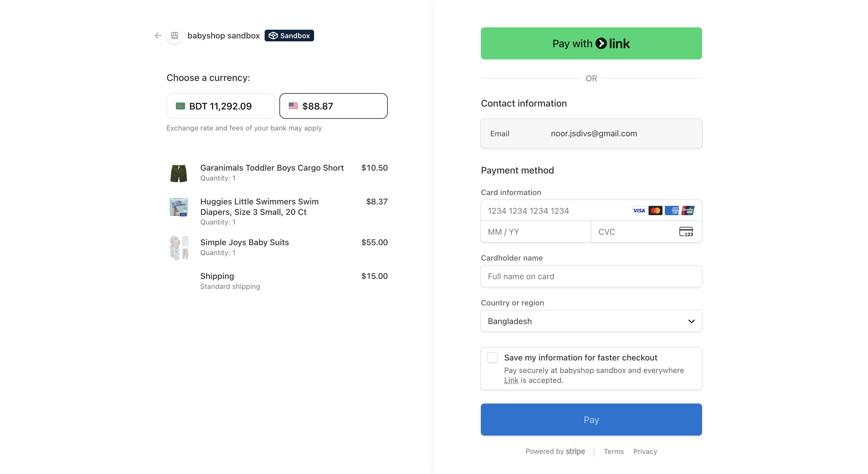This screenshot has height=474, width=868.
Task: Click the babyshop store logo icon
Action: pos(175,36)
